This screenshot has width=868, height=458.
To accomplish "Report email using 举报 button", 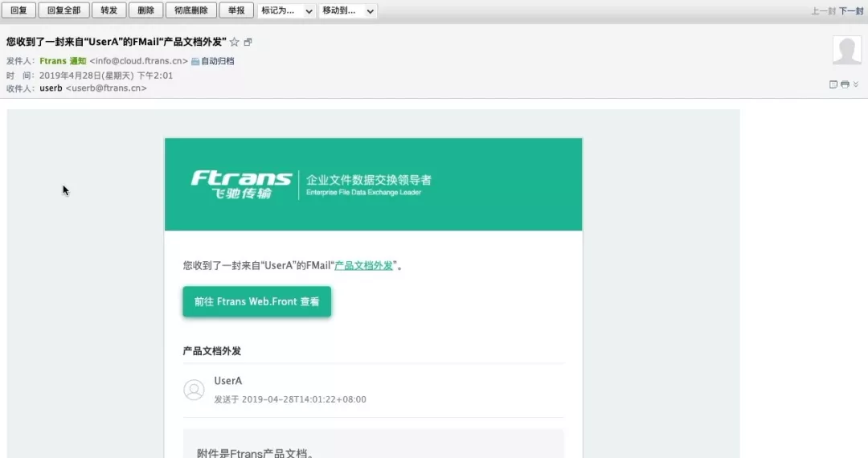I will 236,10.
